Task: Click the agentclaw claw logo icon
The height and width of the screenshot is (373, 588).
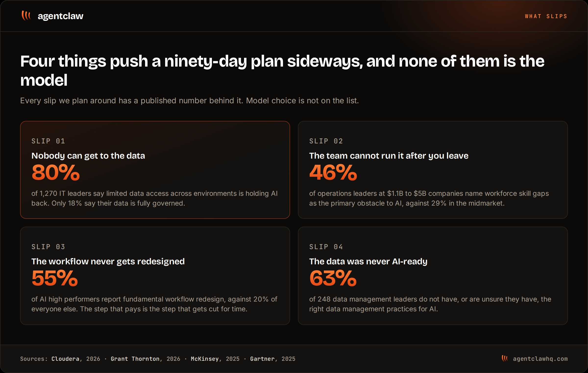Action: tap(26, 16)
